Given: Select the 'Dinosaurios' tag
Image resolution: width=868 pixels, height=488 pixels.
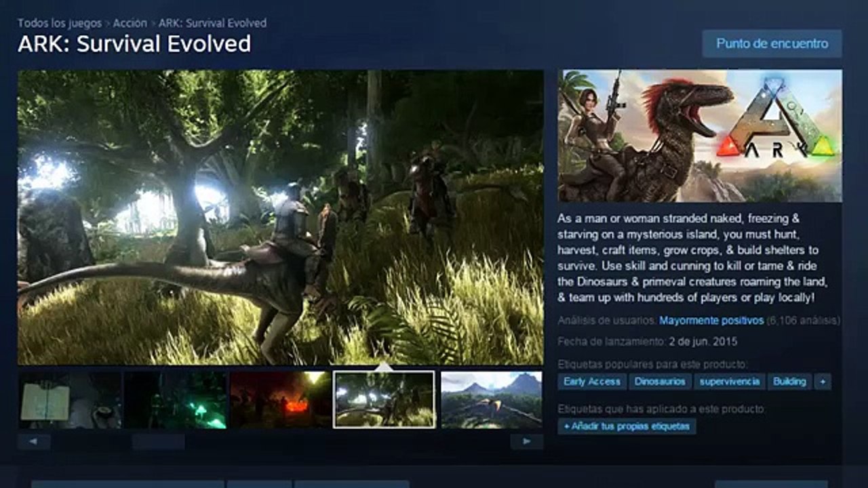Looking at the screenshot, I should pyautogui.click(x=660, y=382).
